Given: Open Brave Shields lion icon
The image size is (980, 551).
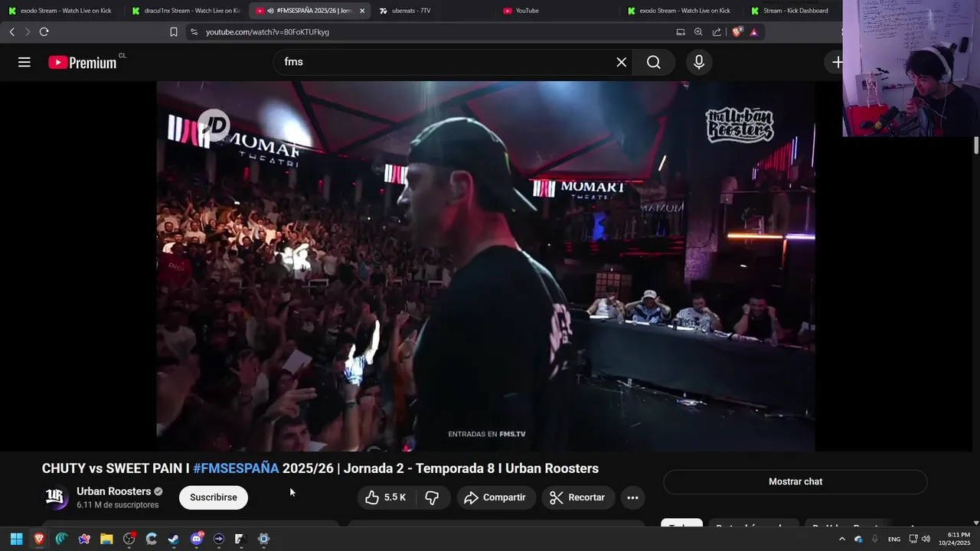Looking at the screenshot, I should coord(737,31).
